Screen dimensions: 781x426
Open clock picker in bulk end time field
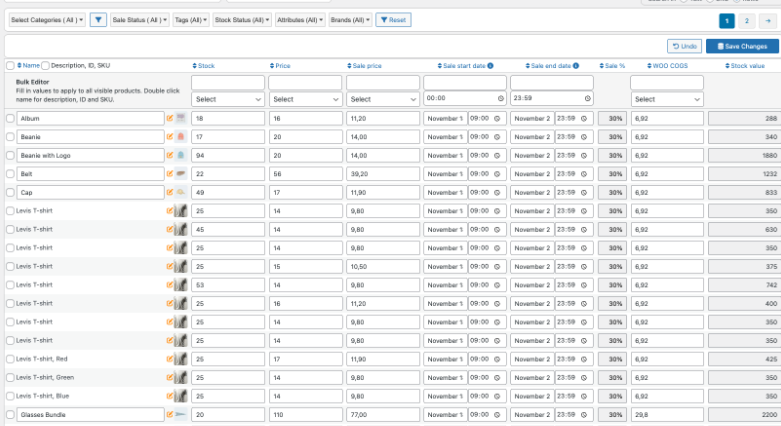point(587,99)
